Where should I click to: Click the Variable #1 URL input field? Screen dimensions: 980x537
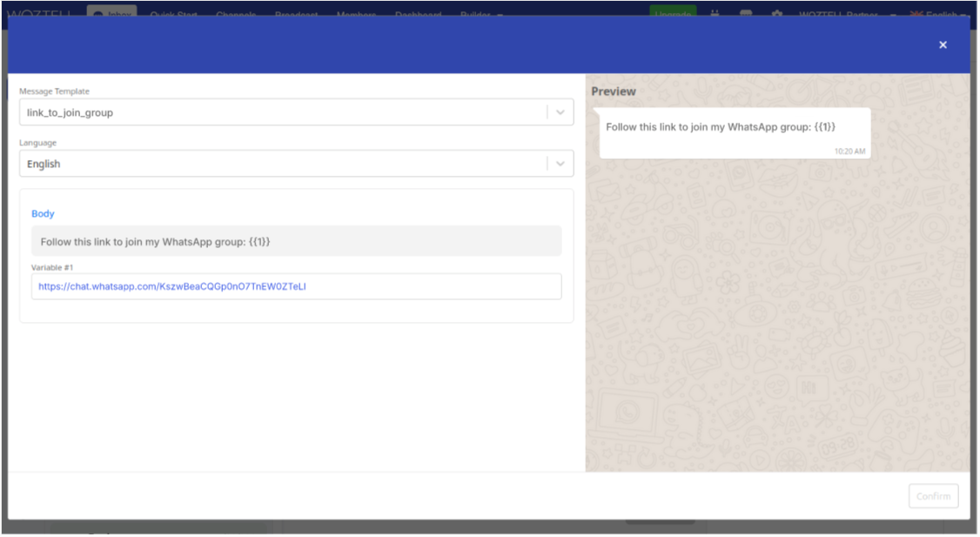[296, 286]
